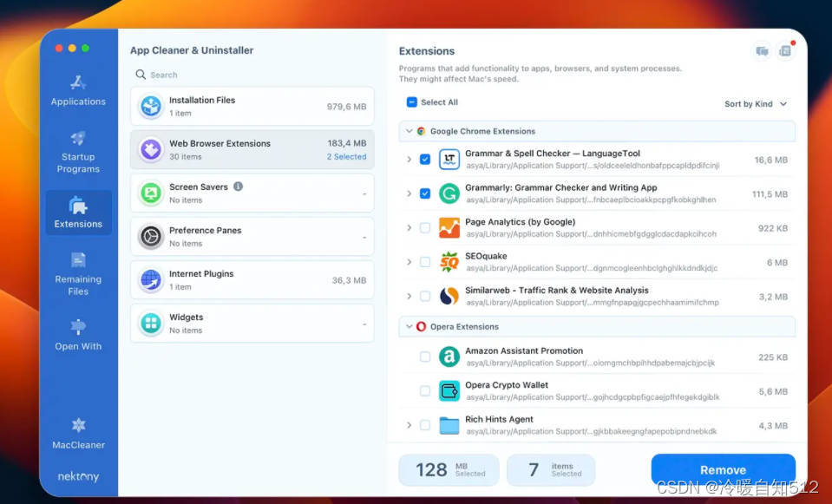Open Remaining Files sidebar section
Viewport: 832px width, 504px height.
pyautogui.click(x=78, y=274)
